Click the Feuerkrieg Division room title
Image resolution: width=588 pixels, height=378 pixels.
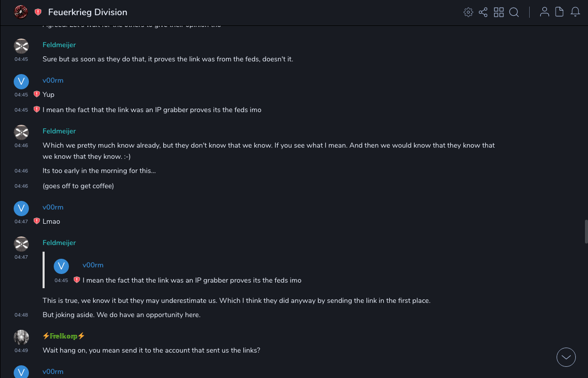87,12
